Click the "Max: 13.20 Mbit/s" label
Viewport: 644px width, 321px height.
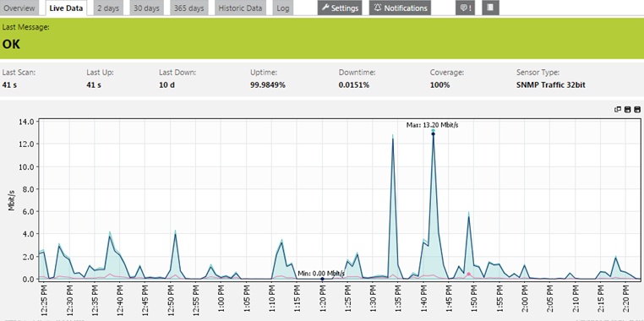(433, 125)
